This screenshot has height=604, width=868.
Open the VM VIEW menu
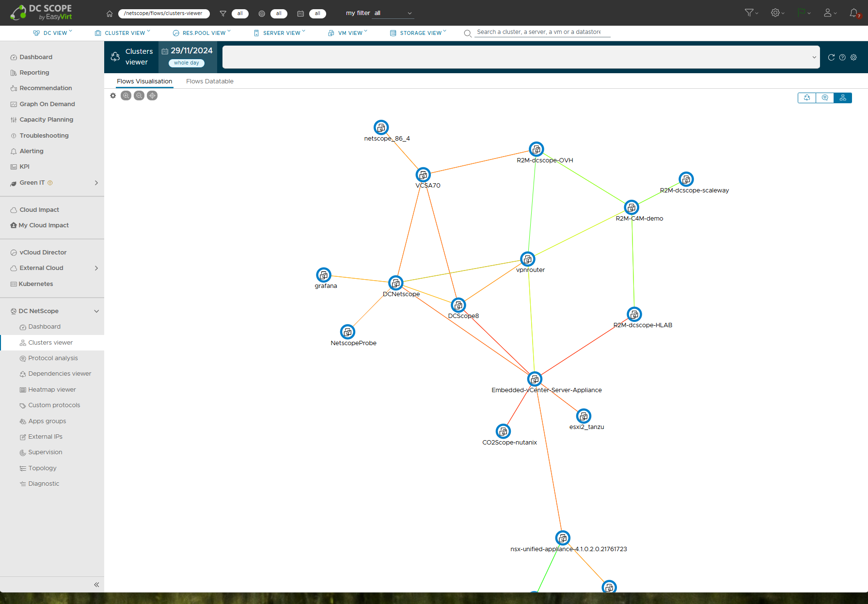tap(348, 33)
